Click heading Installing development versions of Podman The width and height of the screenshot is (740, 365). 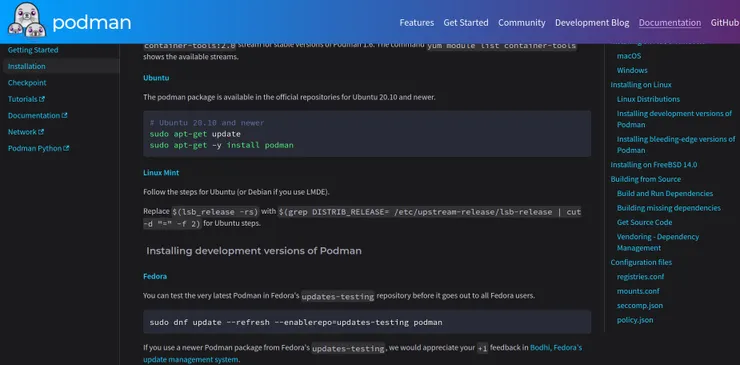(254, 251)
